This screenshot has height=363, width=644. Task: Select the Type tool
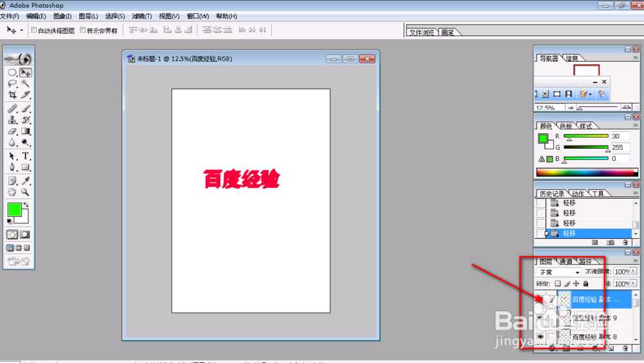point(26,156)
